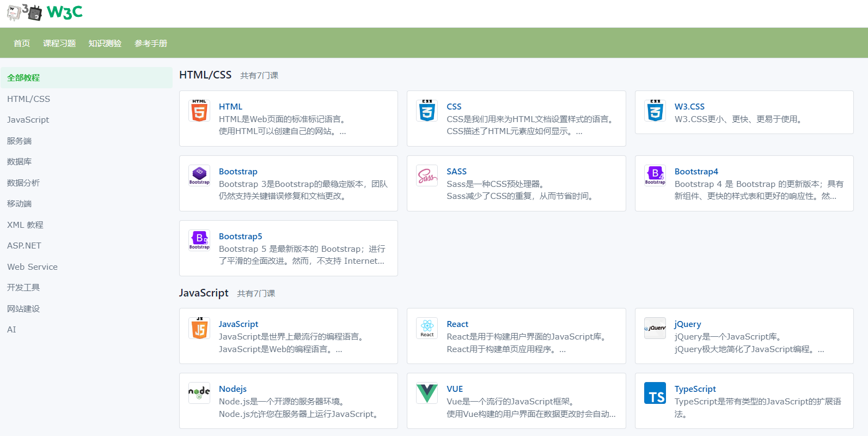Open the CSS course title link
Image resolution: width=868 pixels, height=436 pixels.
[454, 107]
